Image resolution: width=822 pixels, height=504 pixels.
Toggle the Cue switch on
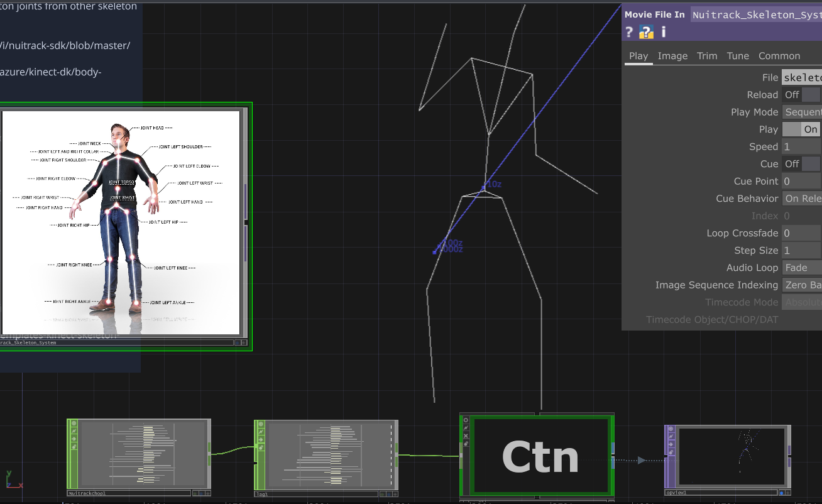(x=802, y=164)
